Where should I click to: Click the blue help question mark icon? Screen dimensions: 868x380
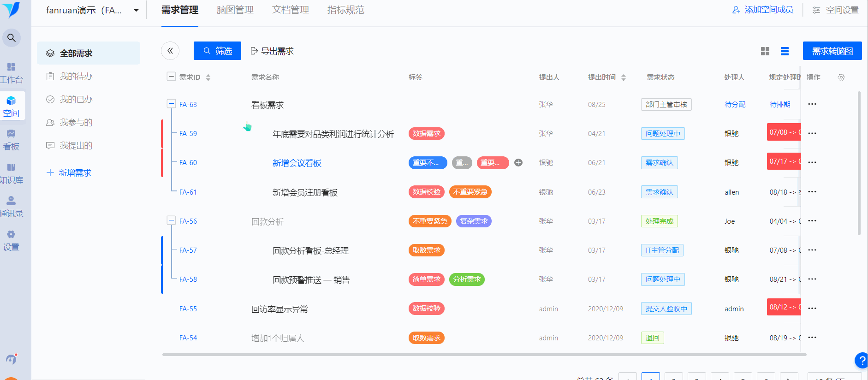click(x=861, y=360)
